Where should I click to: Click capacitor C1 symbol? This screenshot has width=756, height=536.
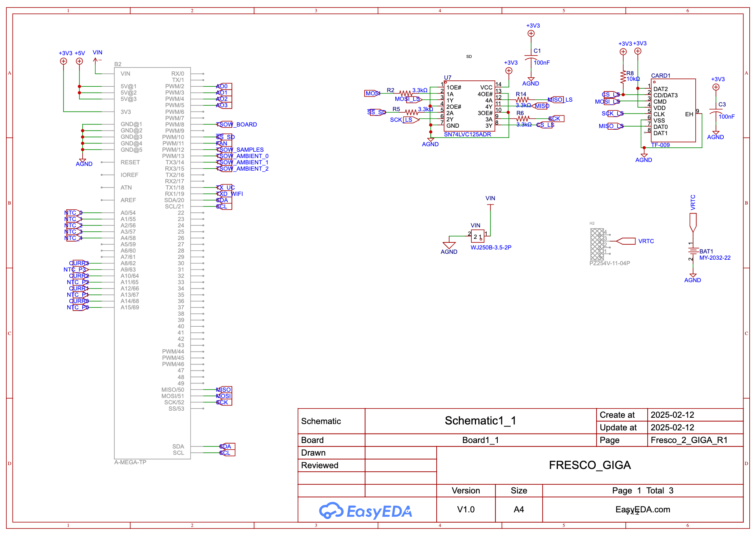click(531, 57)
